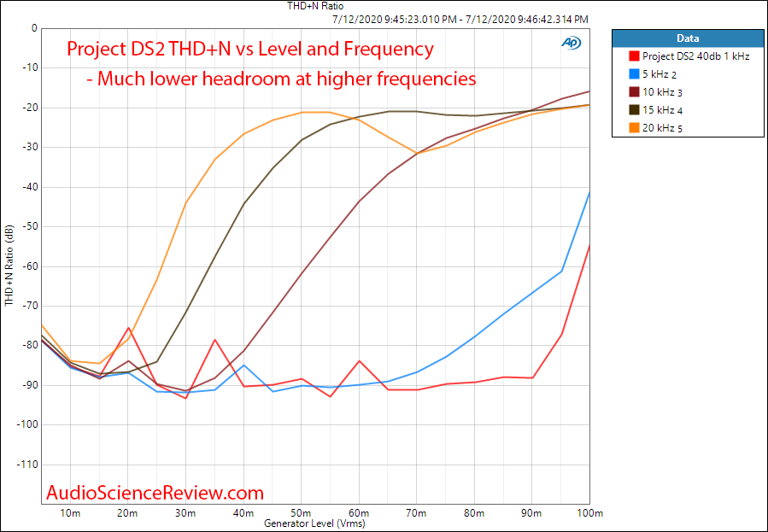Click the "10m" tick on the horizontal axis
This screenshot has width=768, height=532.
[x=70, y=513]
